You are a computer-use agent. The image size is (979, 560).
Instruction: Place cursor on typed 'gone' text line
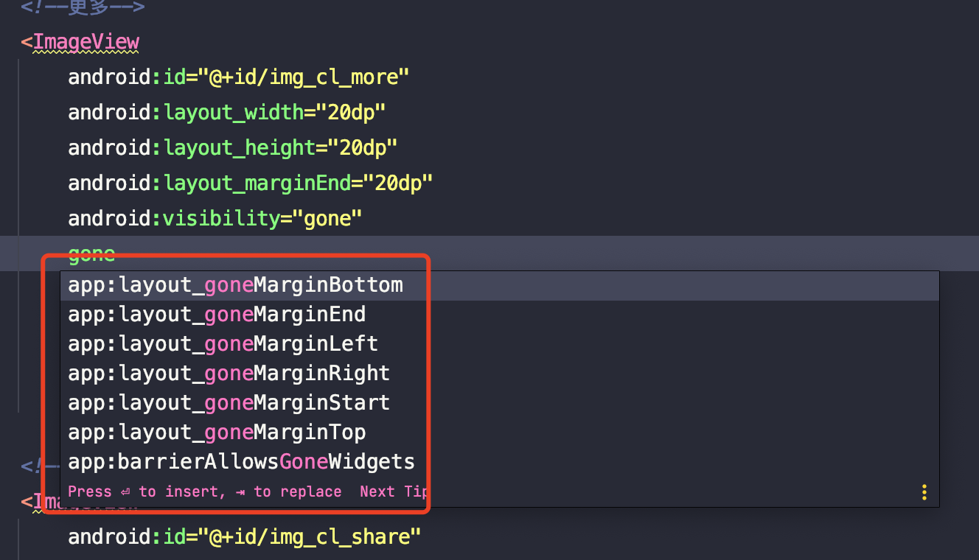(91, 253)
